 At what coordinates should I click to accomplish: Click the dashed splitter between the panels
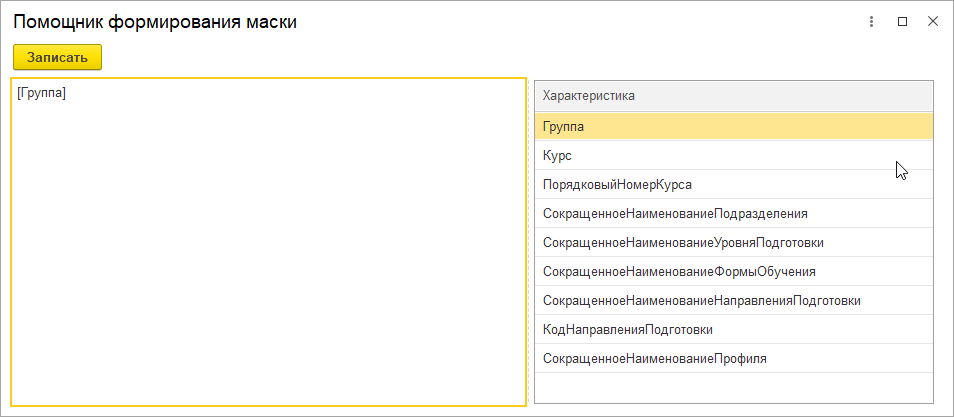click(530, 242)
